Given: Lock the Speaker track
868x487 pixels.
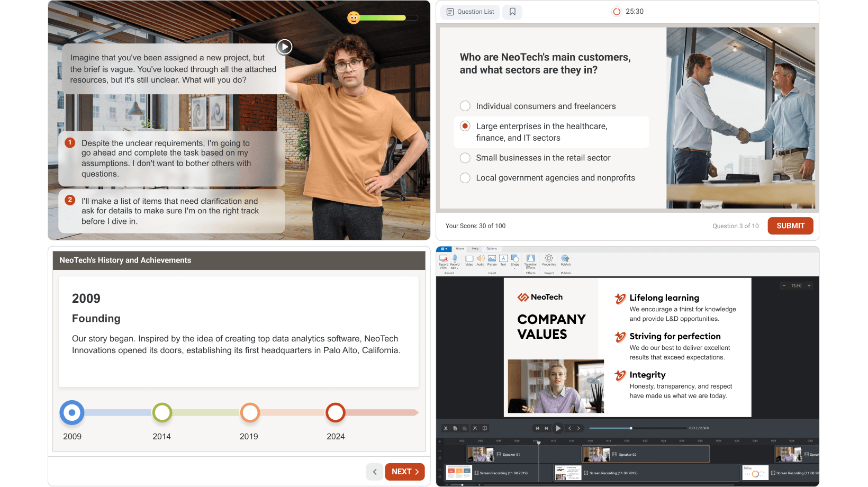Looking at the screenshot, I should (x=439, y=457).
